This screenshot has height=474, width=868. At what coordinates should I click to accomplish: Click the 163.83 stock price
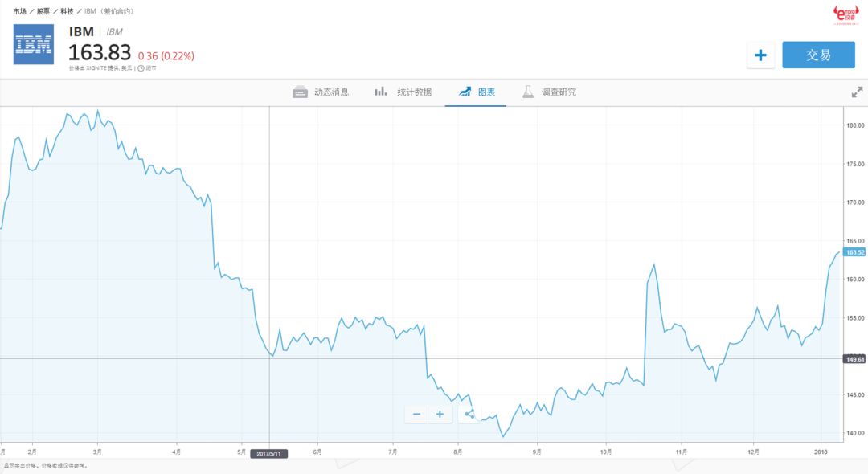click(100, 53)
